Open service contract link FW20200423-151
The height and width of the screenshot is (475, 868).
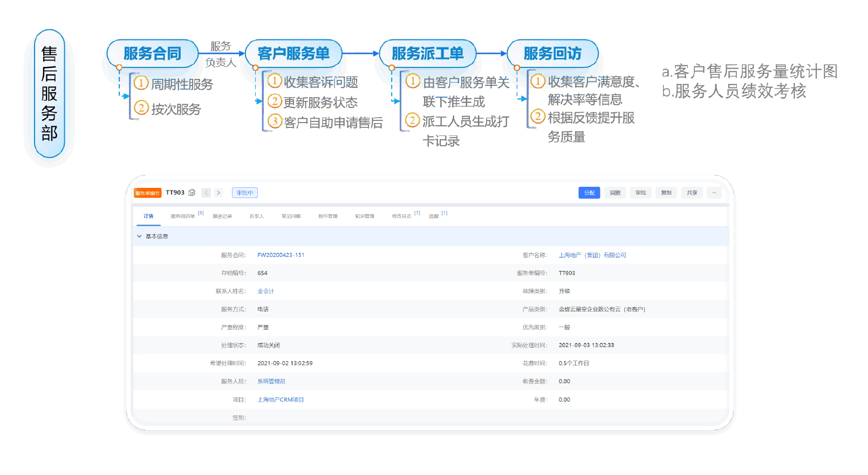281,255
